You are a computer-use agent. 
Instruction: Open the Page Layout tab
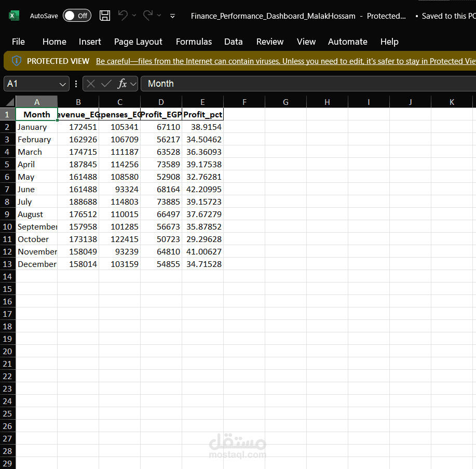pos(138,42)
